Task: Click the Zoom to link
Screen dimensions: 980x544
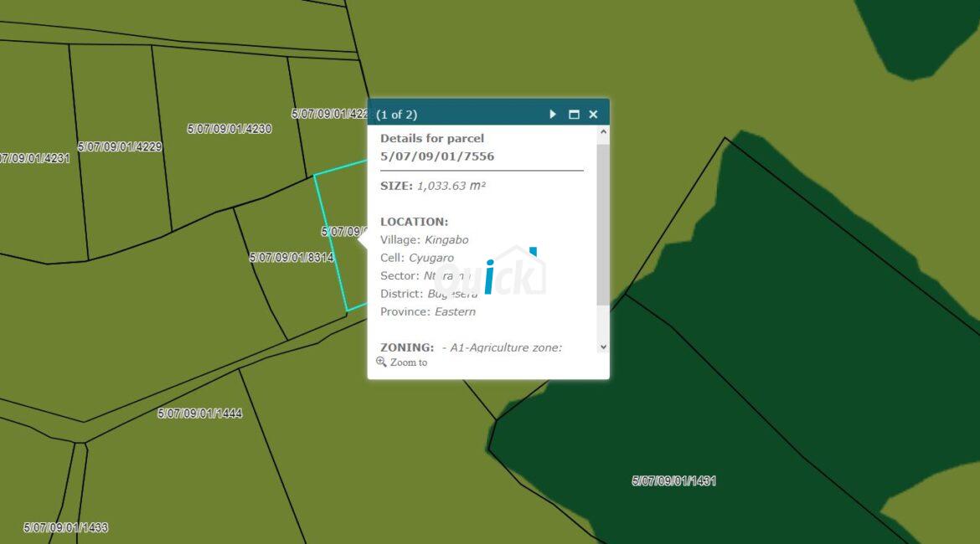Action: pyautogui.click(x=409, y=362)
